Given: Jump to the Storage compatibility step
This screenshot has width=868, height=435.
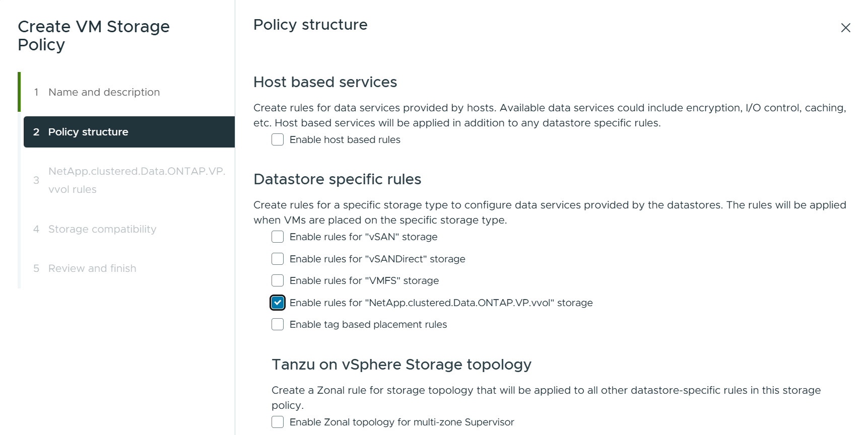Looking at the screenshot, I should pos(102,229).
